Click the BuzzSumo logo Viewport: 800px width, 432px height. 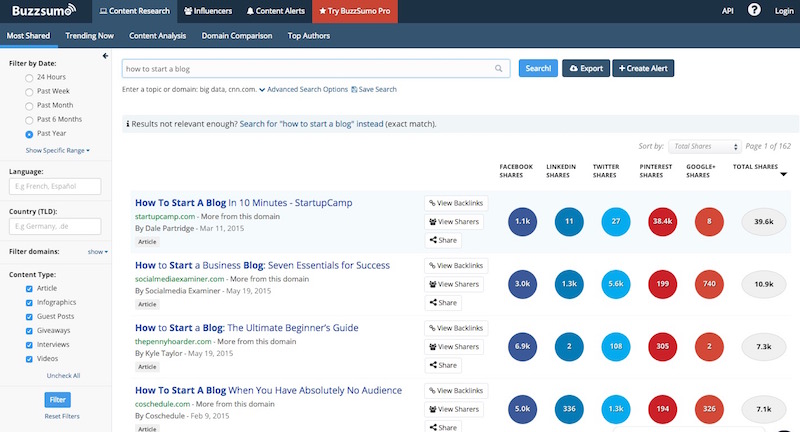[42, 11]
